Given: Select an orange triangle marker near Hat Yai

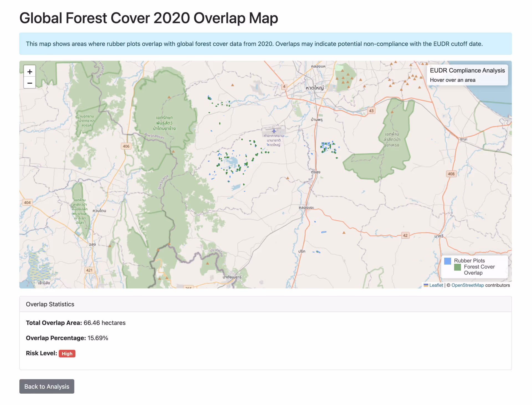Looking at the screenshot, I should (x=347, y=75).
